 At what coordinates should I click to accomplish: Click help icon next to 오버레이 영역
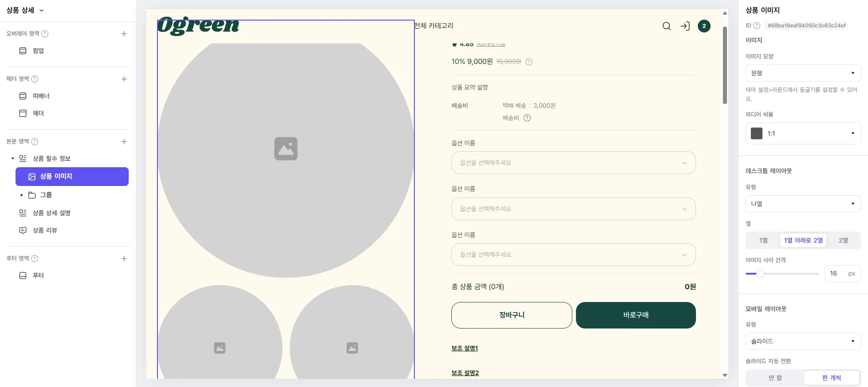(45, 34)
